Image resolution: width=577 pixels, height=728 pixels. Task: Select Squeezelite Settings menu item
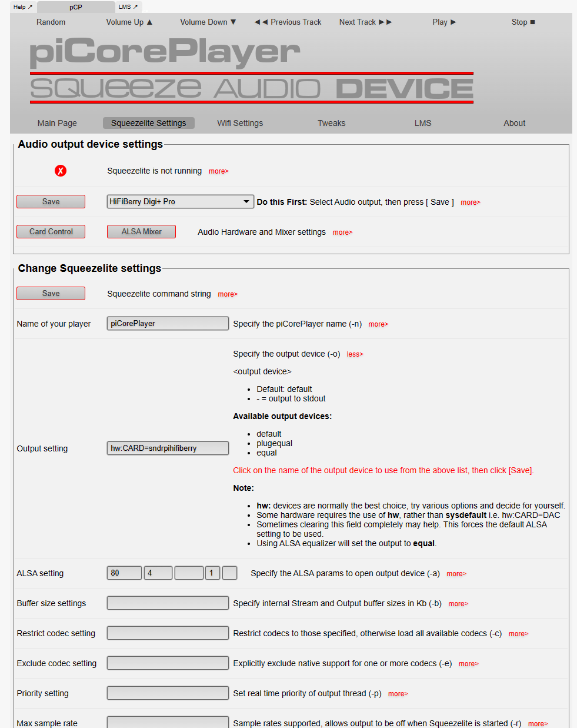coord(149,123)
